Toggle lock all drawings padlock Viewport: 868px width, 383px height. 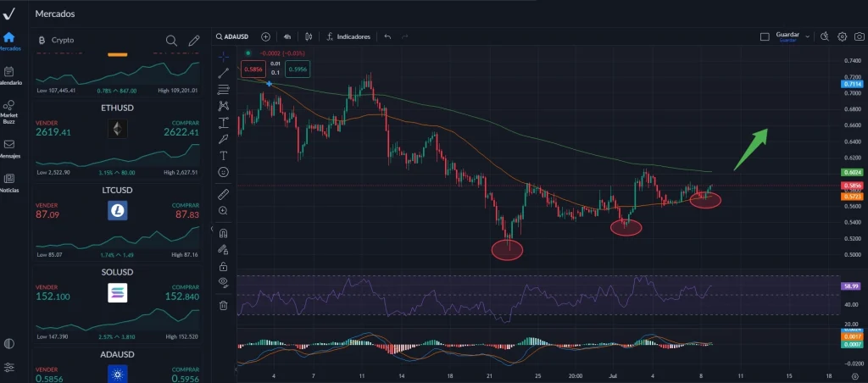coord(224,266)
